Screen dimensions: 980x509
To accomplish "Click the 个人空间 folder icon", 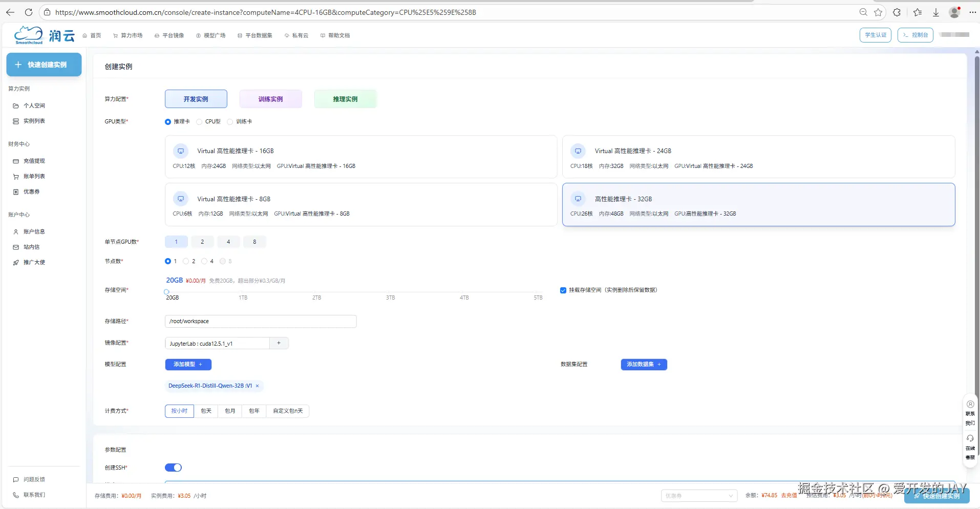I will pos(16,106).
